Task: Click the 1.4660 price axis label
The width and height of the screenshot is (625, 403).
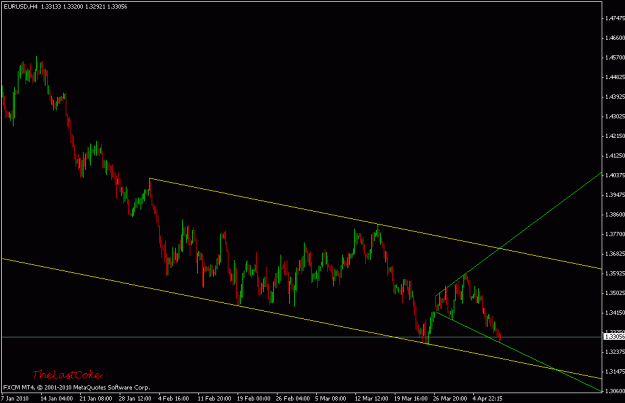Action: coord(615,38)
